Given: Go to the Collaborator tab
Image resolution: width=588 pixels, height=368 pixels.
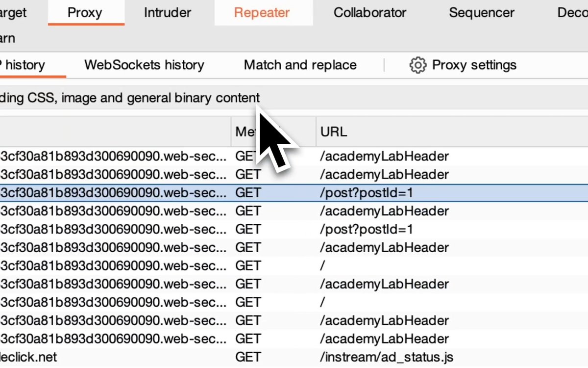Looking at the screenshot, I should tap(370, 13).
